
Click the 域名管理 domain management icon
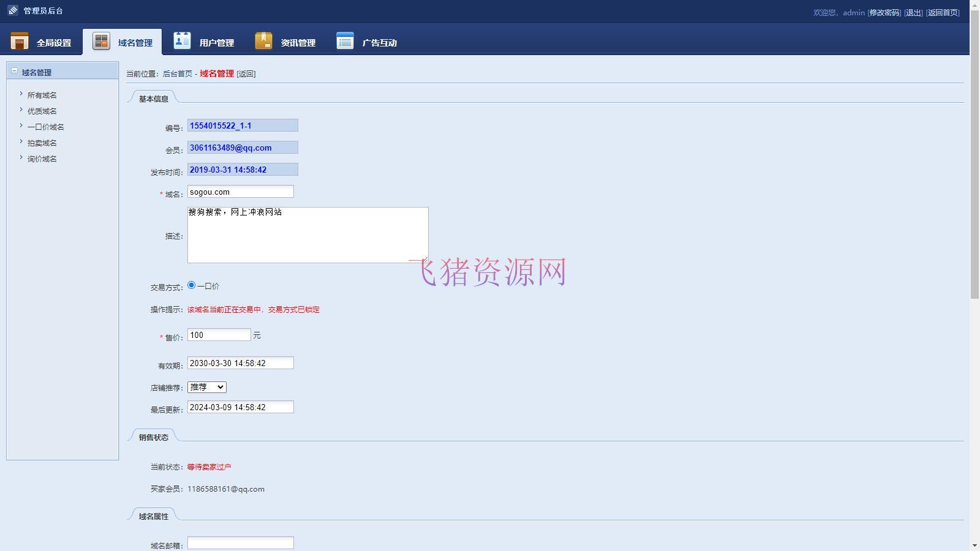tap(101, 39)
